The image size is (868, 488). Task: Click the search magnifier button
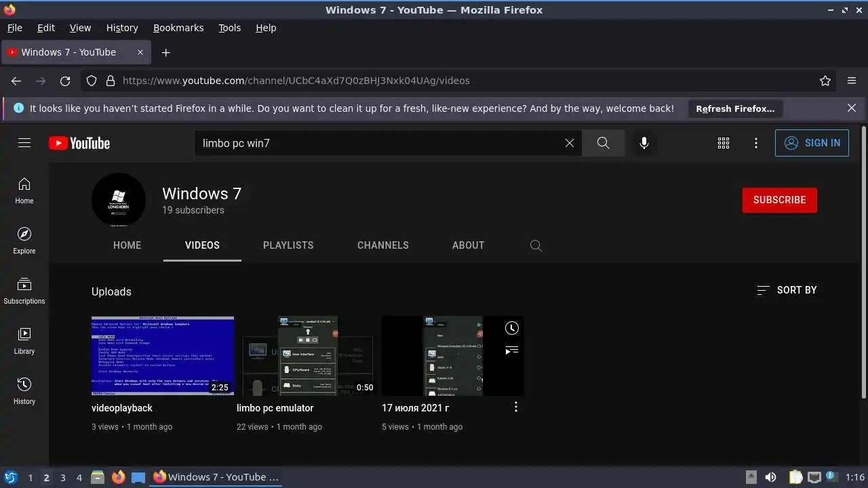point(603,143)
